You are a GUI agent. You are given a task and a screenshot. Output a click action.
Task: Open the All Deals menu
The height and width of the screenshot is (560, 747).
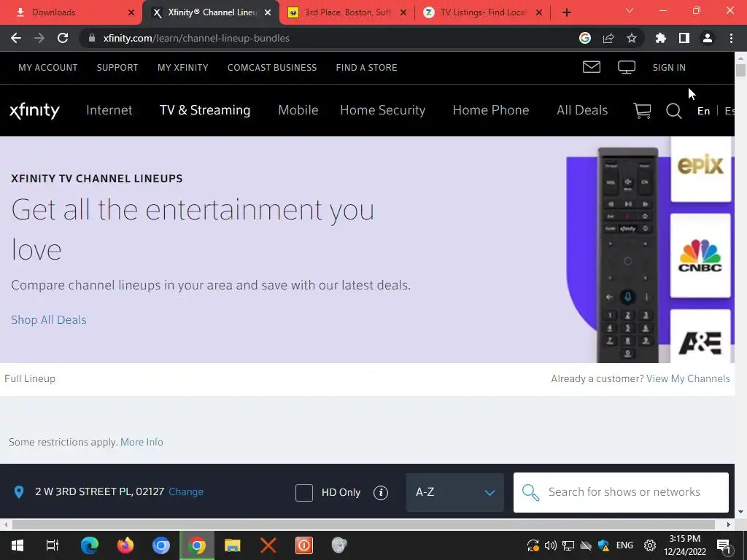click(x=582, y=110)
